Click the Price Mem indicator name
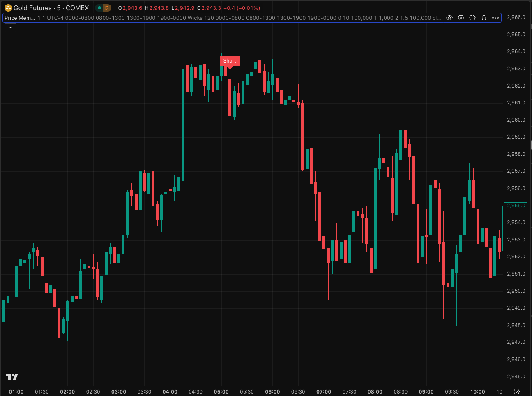The width and height of the screenshot is (532, 396). (20, 18)
